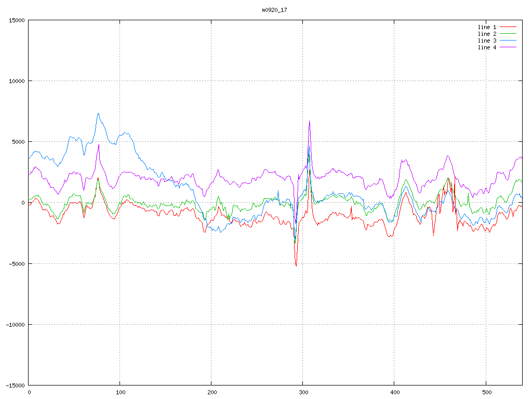Click the y-axis label -5000
This screenshot has width=532, height=399.
tap(17, 263)
